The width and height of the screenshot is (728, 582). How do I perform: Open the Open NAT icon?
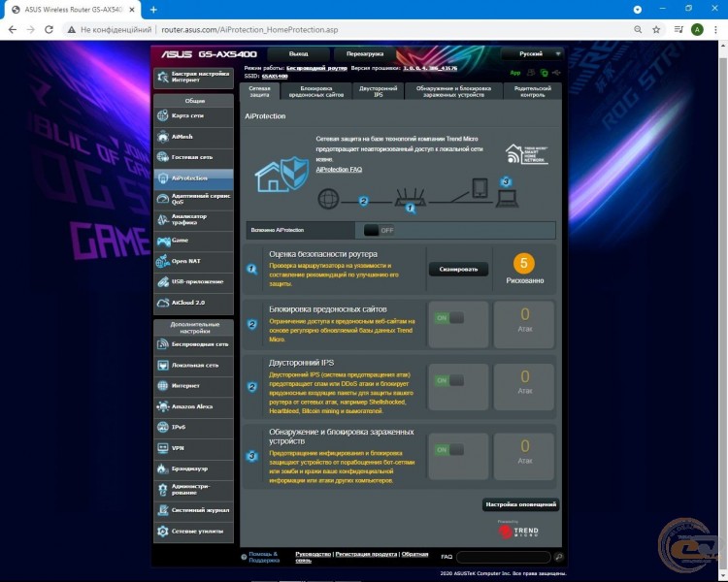(162, 261)
